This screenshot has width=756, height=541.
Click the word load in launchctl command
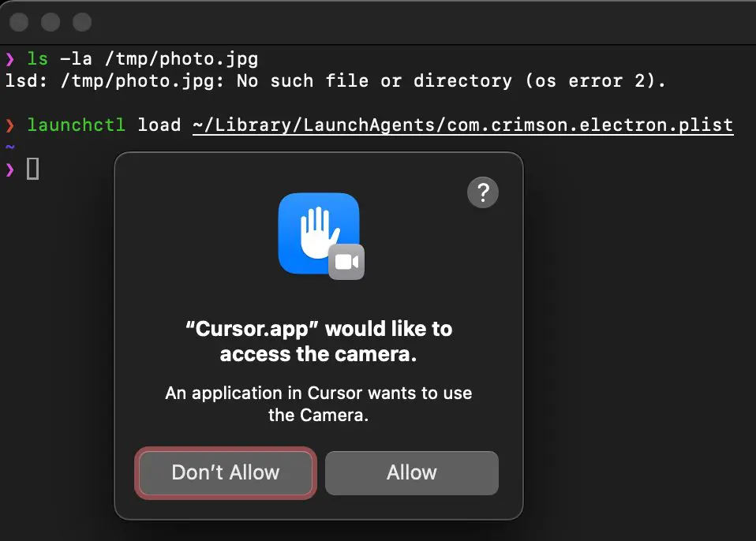(x=159, y=125)
